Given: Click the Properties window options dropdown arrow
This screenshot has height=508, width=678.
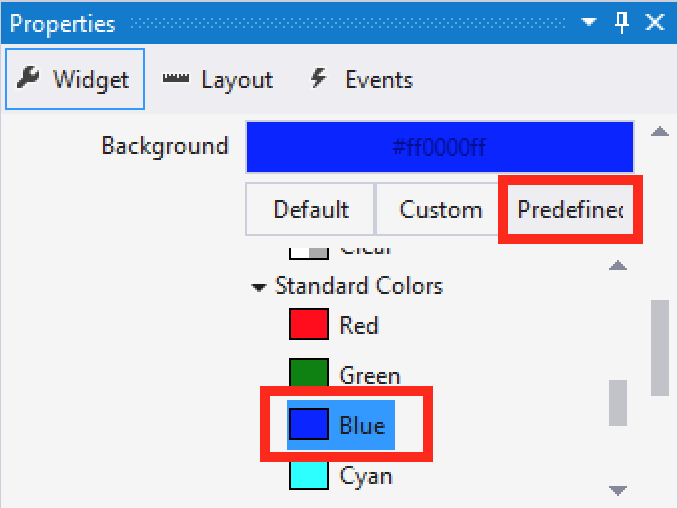Looking at the screenshot, I should click(x=589, y=22).
